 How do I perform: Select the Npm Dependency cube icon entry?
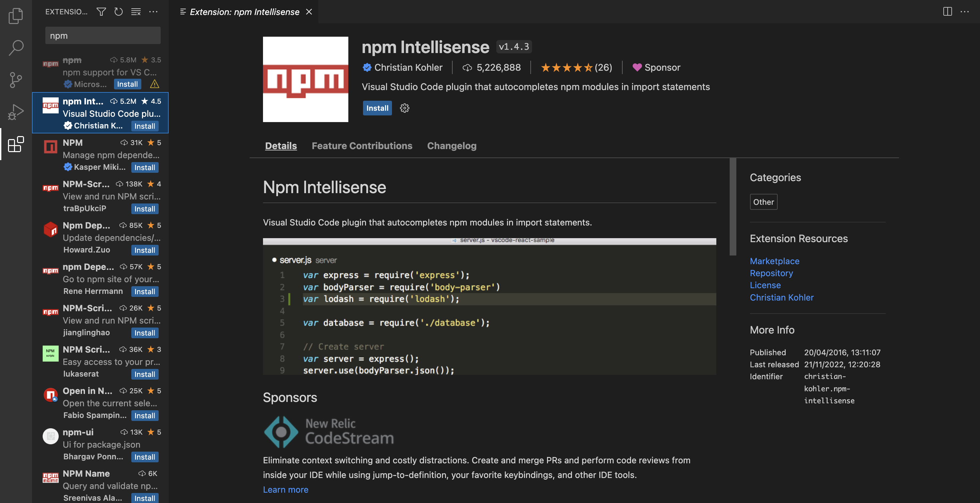50,229
